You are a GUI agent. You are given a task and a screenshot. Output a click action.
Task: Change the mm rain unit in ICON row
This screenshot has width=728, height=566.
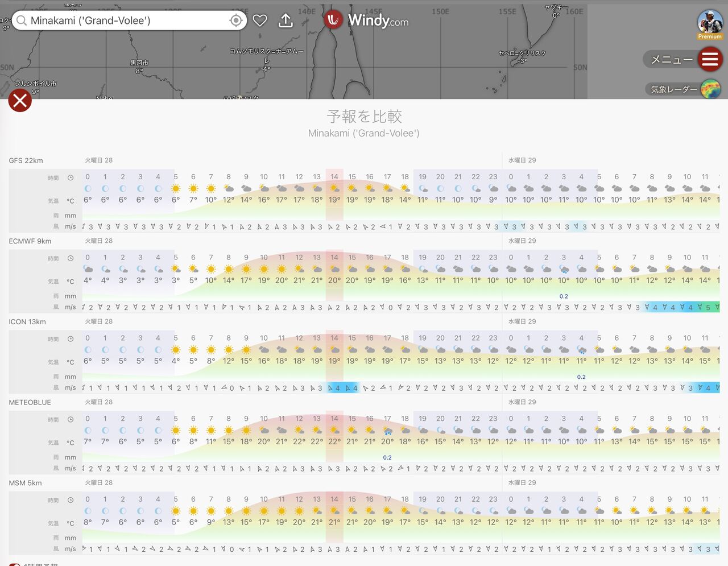[x=71, y=377]
